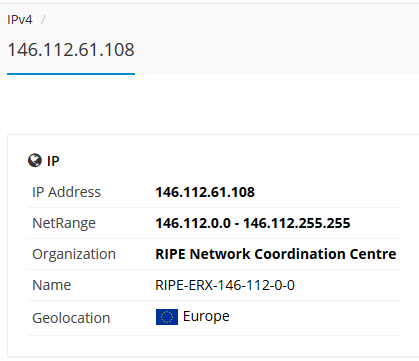Click the European Union flag icon

(167, 317)
